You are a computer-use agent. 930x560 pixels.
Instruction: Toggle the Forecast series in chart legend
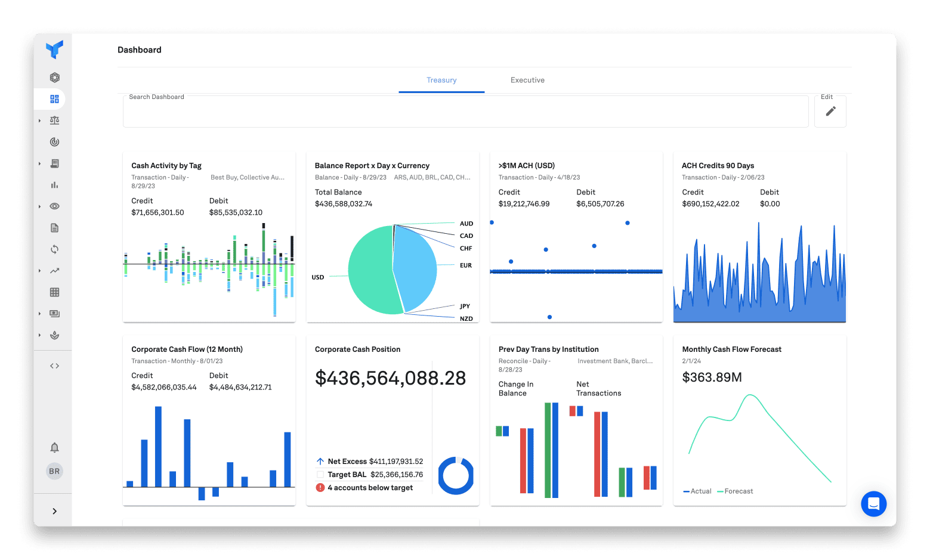(x=735, y=491)
